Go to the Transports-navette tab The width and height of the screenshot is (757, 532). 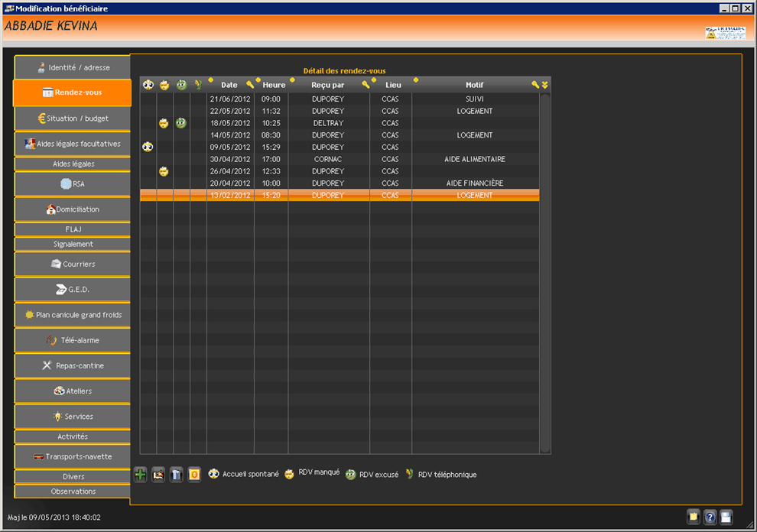[x=73, y=457]
